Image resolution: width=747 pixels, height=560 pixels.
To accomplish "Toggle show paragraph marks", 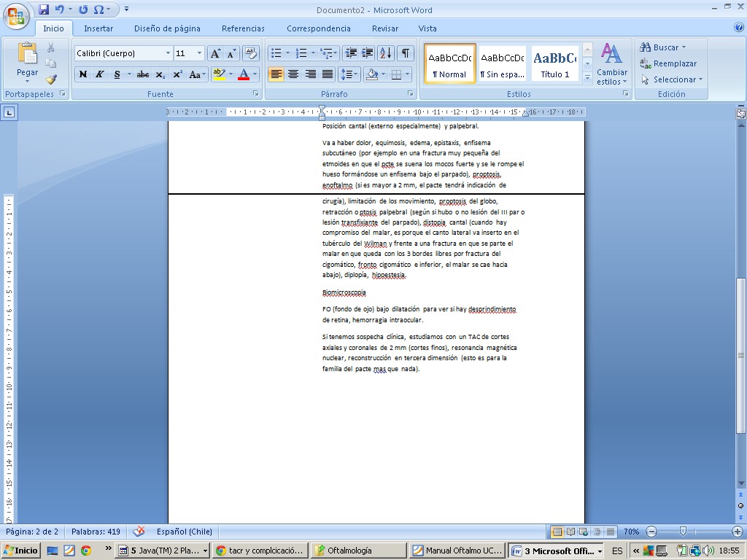I will coord(405,53).
